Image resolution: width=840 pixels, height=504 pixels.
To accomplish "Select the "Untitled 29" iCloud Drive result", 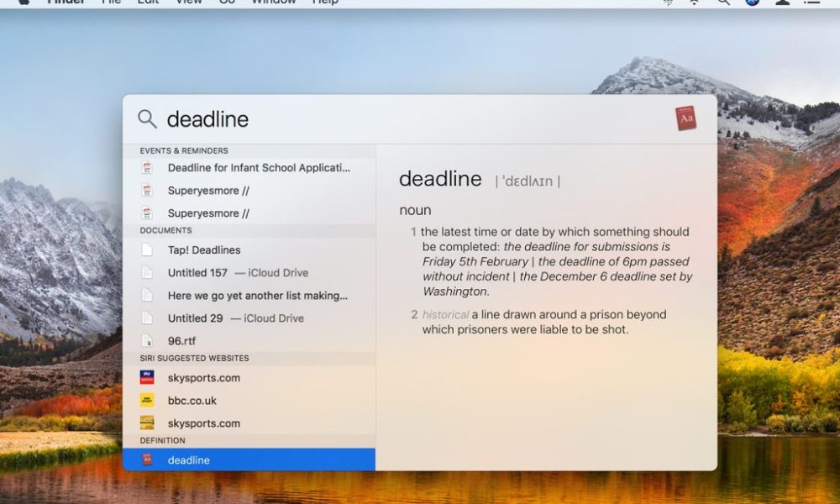I will click(249, 318).
